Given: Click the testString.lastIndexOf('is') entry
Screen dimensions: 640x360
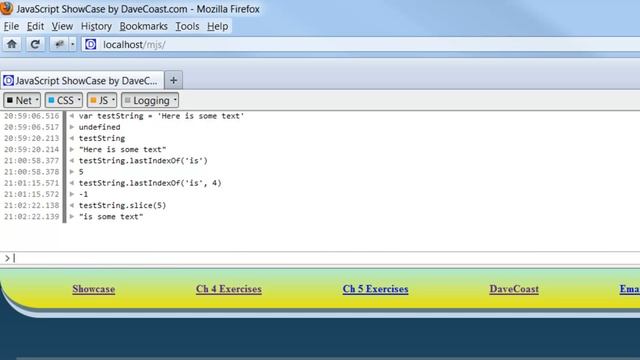Looking at the screenshot, I should click(x=143, y=160).
